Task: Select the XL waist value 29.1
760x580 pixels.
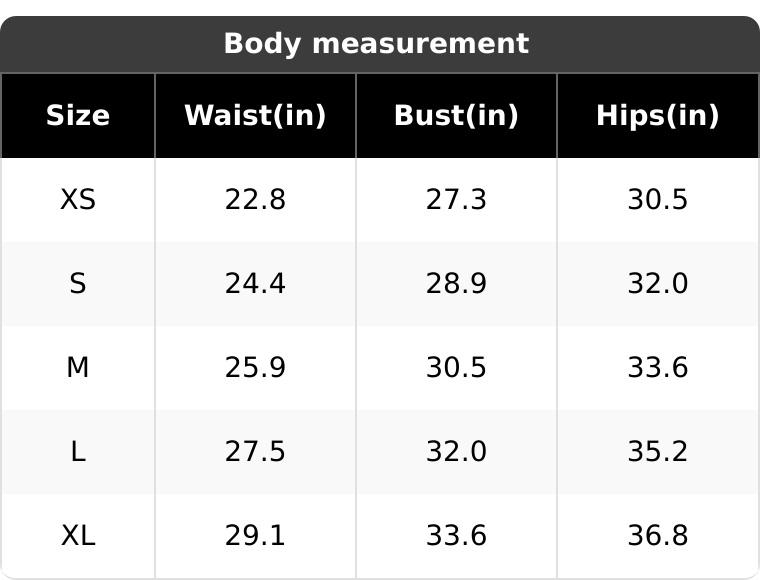Action: [255, 535]
